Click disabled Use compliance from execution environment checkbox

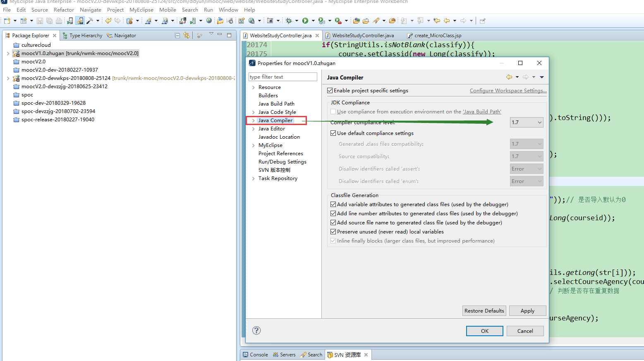pyautogui.click(x=333, y=111)
